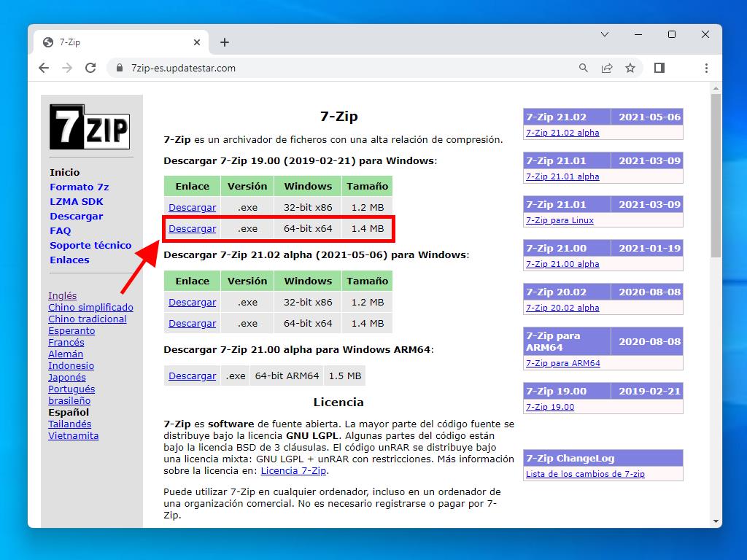The width and height of the screenshot is (747, 560).
Task: Switch language to Inglés
Action: tap(63, 296)
